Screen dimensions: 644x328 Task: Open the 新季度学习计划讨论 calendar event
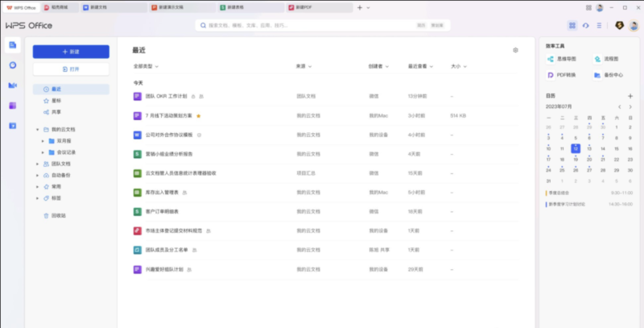pyautogui.click(x=589, y=204)
